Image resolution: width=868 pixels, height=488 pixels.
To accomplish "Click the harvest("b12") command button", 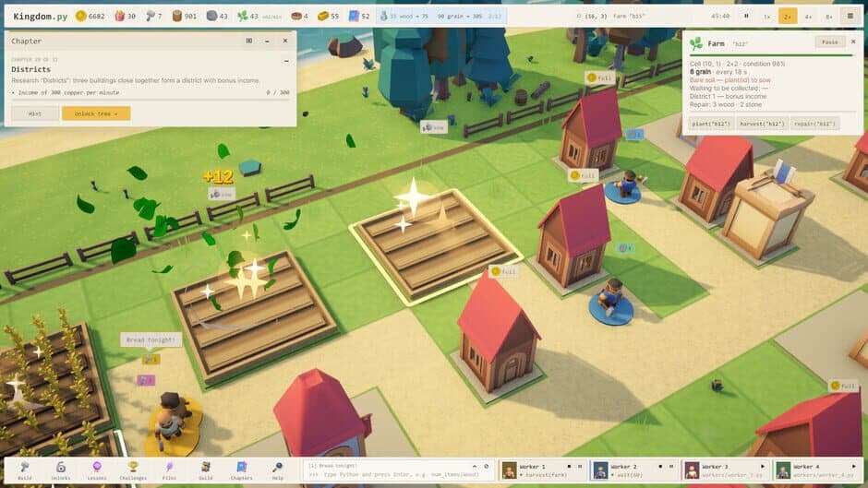I will click(x=762, y=124).
